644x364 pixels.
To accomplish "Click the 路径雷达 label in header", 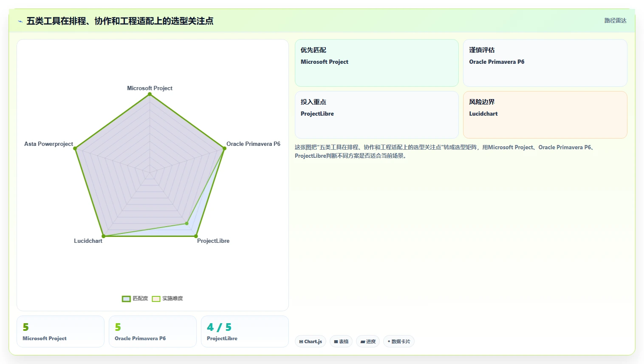I will click(x=615, y=20).
